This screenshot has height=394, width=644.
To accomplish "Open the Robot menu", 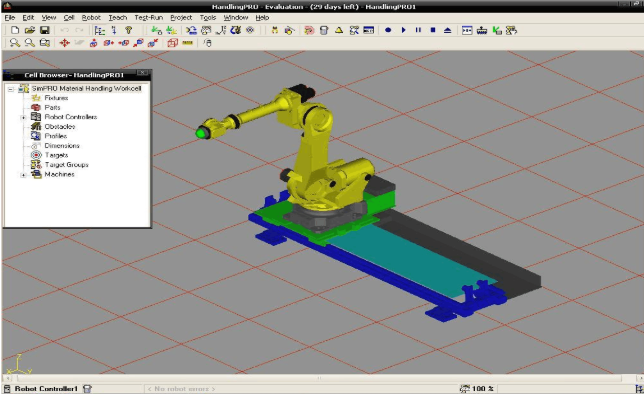I will (91, 18).
